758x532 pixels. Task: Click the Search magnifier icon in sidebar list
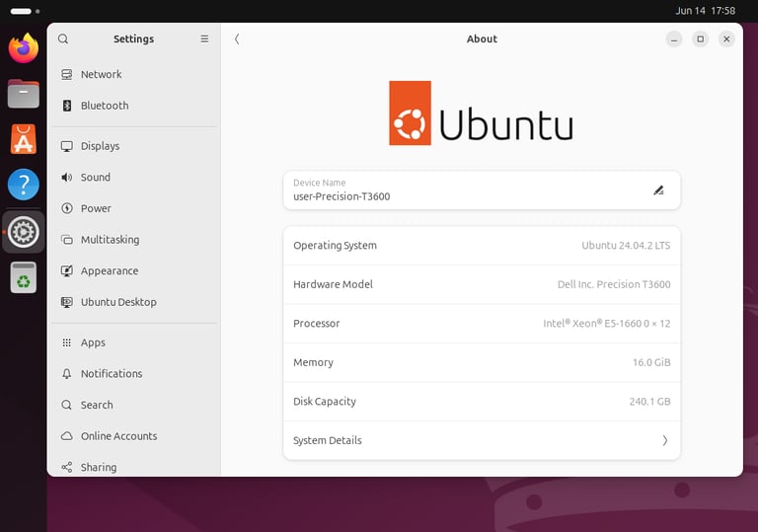[67, 405]
